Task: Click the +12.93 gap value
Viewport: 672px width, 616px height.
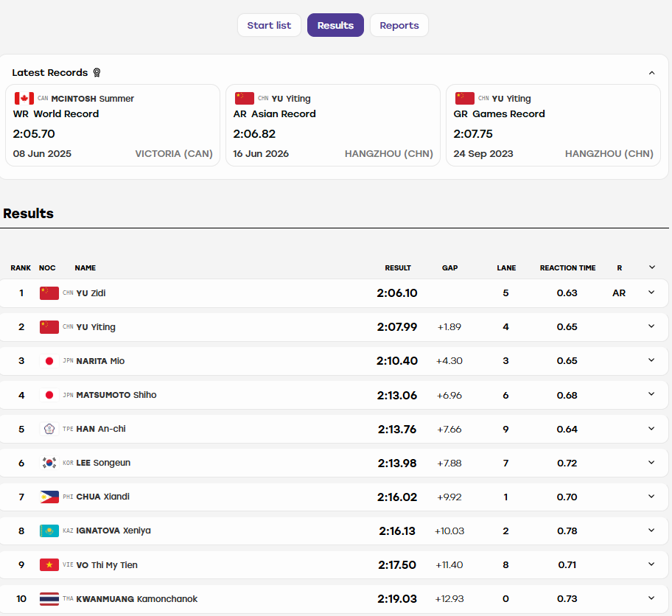Action: (x=449, y=599)
